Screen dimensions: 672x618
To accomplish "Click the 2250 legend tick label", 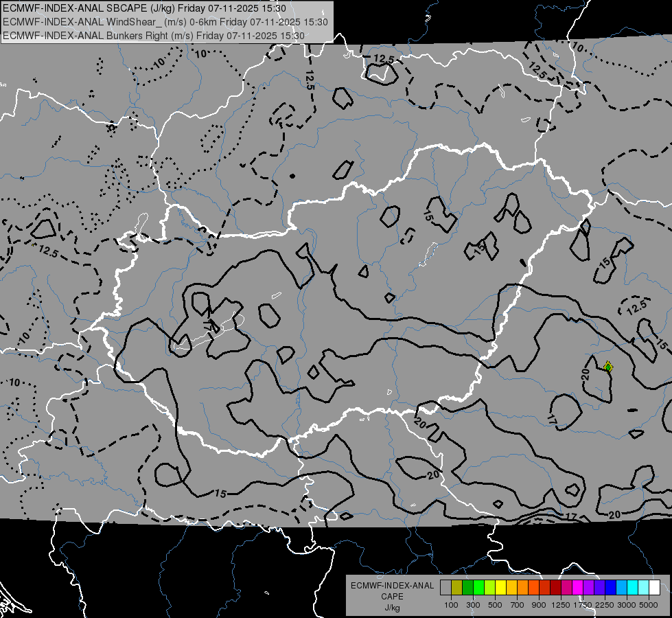I will point(605,605).
